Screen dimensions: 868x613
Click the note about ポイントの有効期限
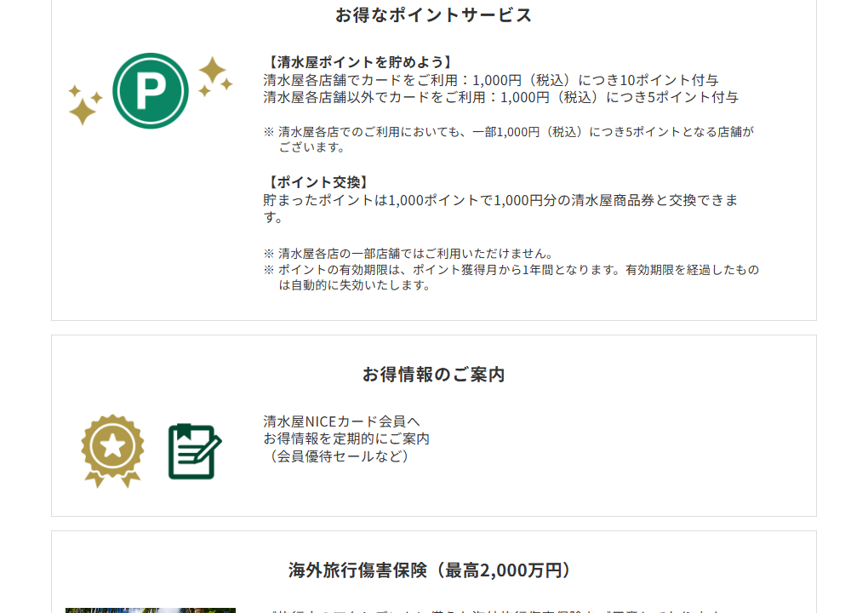click(511, 278)
